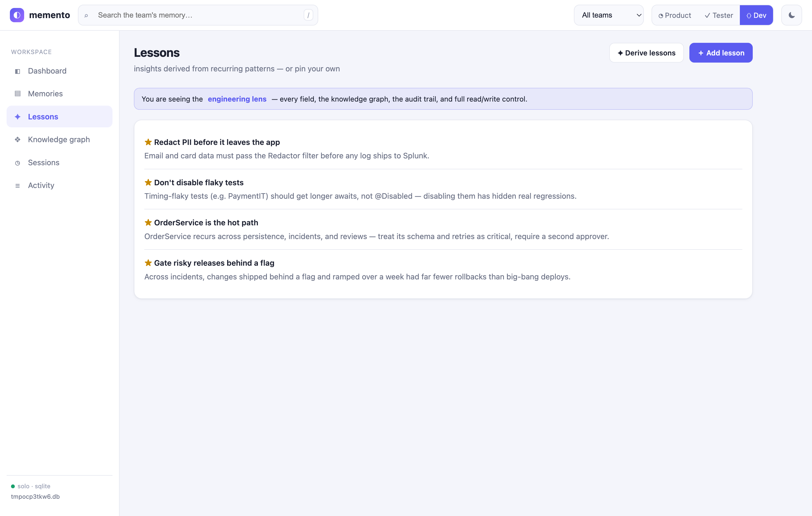Viewport: 812px width, 516px height.
Task: Click the tmpocp3tkw6.db database name
Action: tap(35, 497)
